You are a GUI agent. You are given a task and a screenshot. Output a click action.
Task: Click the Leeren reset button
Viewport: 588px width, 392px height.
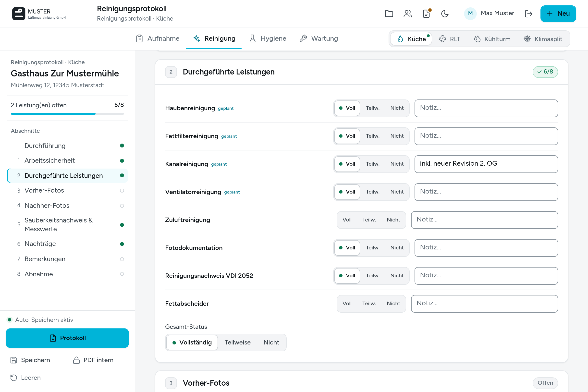[x=25, y=378]
